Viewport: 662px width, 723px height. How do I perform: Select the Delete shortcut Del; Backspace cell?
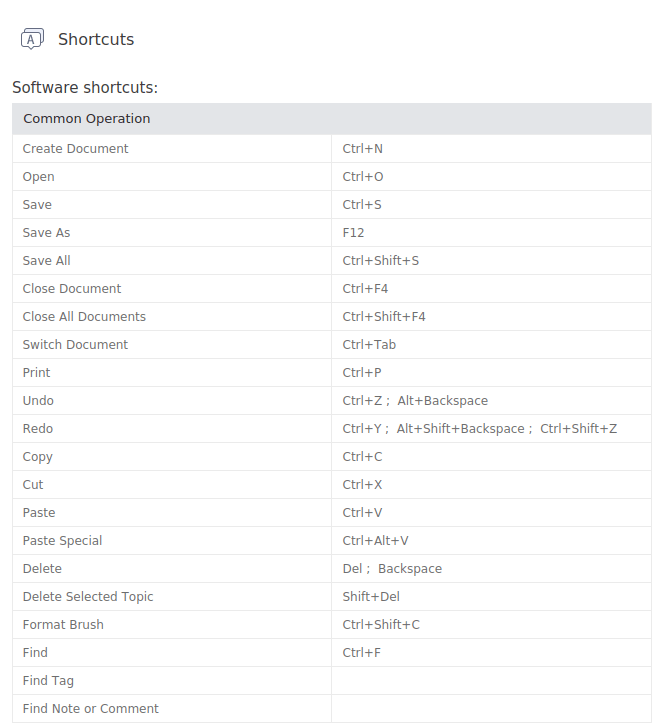point(491,569)
